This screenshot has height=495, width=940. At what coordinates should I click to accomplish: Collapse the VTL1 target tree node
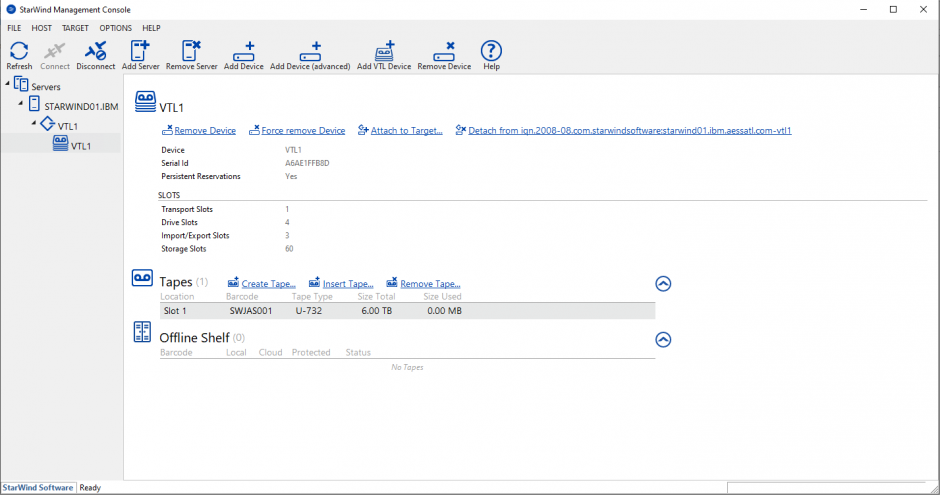click(34, 123)
